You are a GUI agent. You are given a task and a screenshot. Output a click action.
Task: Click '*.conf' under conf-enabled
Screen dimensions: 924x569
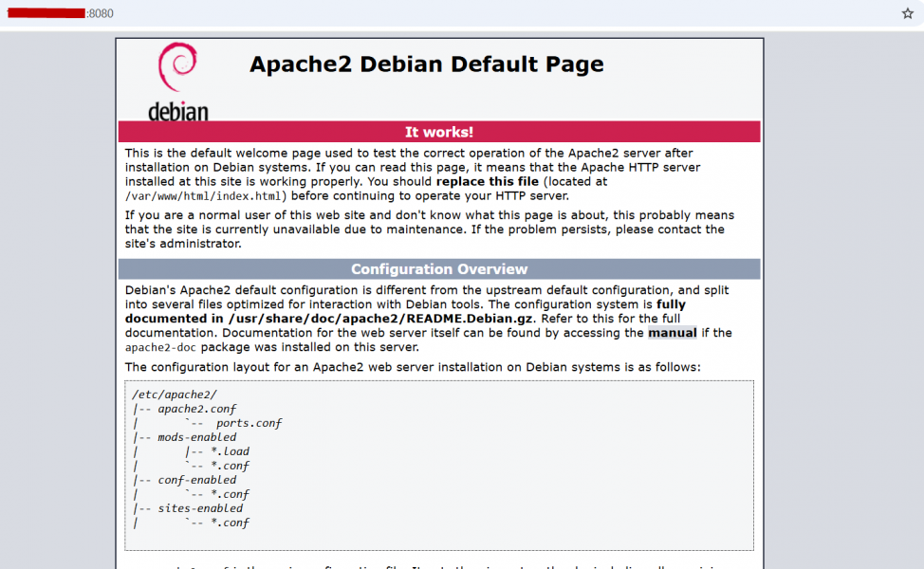[230, 494]
